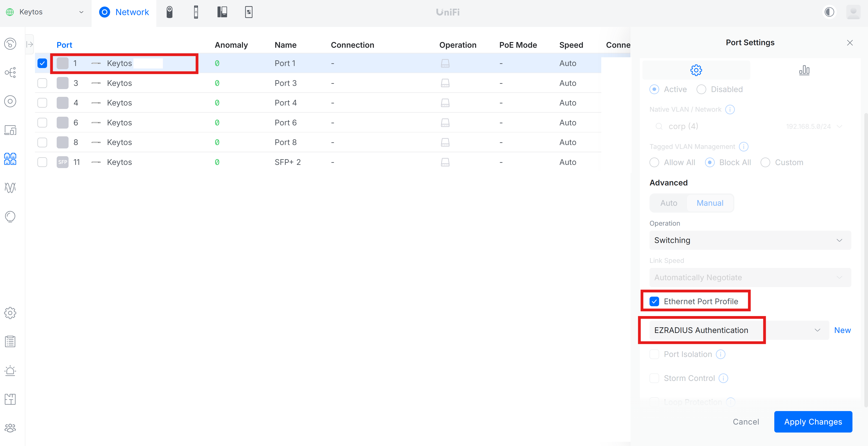868x446 pixels.
Task: Click the New port profile link
Action: pyautogui.click(x=842, y=330)
